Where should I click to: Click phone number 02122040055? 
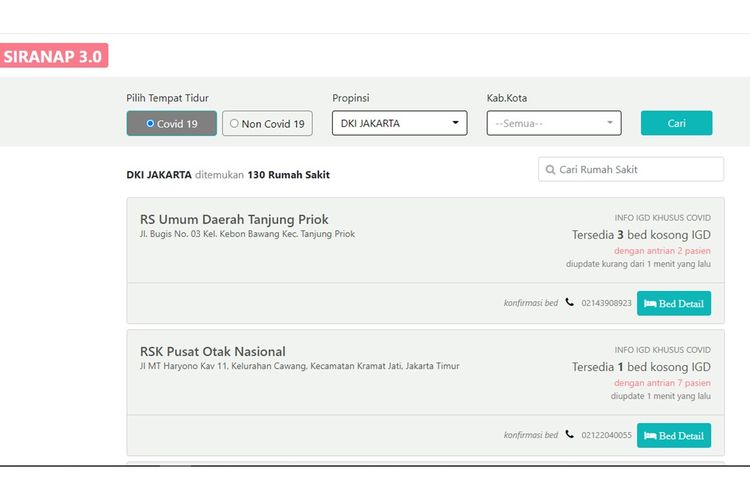606,435
